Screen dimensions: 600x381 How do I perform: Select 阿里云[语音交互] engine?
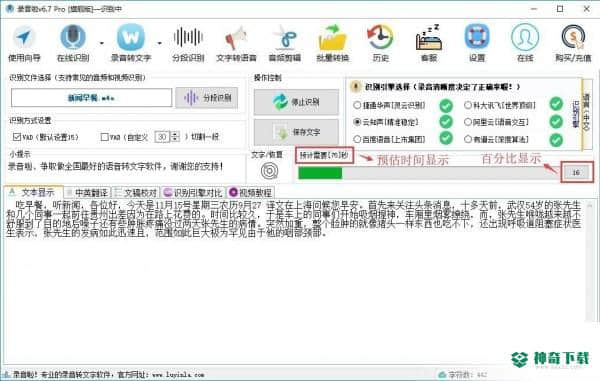(468, 122)
